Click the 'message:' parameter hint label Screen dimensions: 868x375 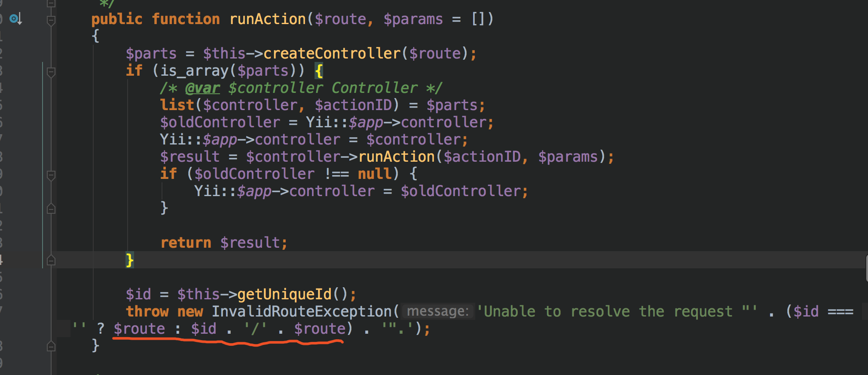(437, 311)
